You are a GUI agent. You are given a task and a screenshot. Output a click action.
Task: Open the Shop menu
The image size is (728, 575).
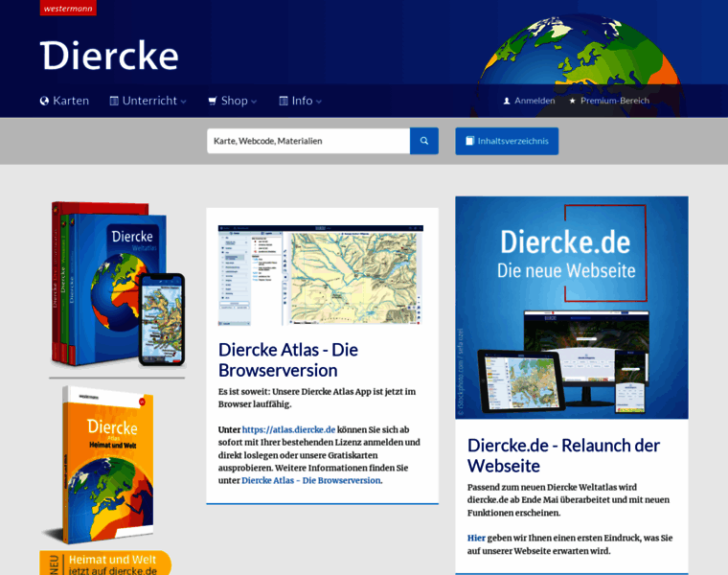(x=234, y=101)
